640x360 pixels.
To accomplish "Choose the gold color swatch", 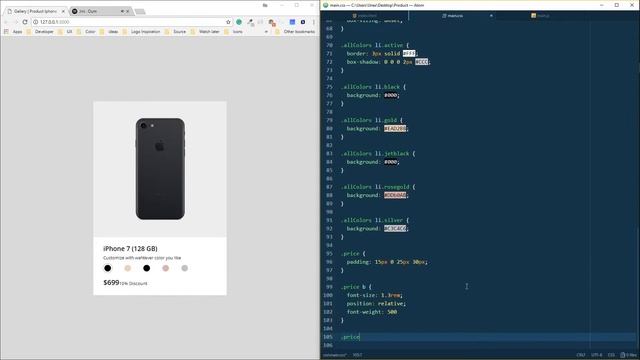I will coord(128,268).
